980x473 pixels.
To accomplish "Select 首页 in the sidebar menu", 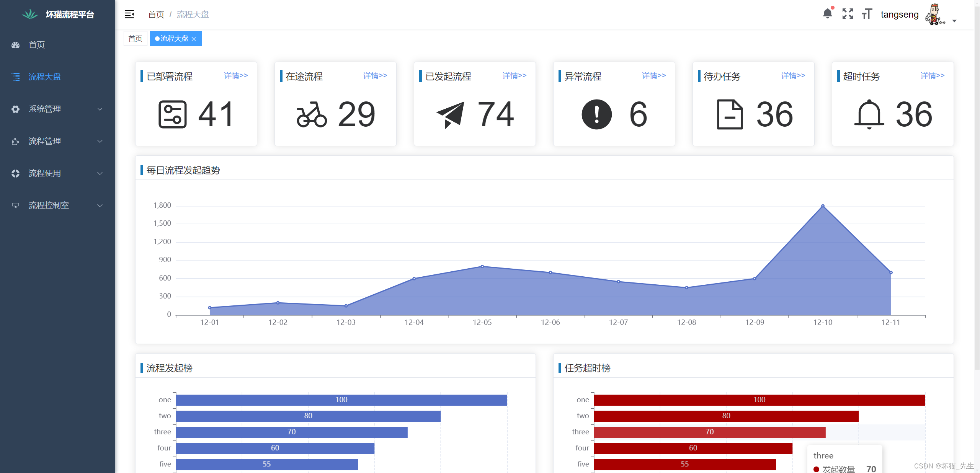I will click(37, 45).
